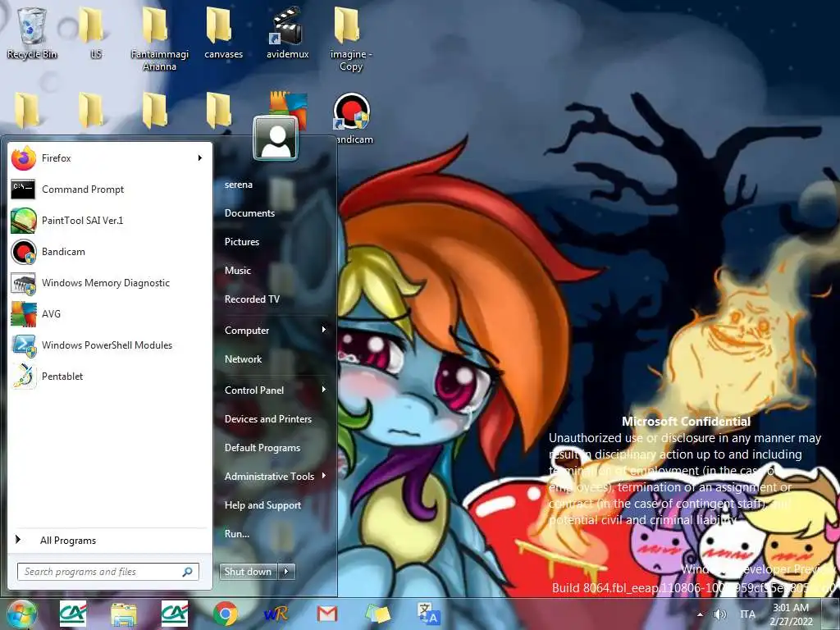Click the user account picture in Start menu
Image resolution: width=840 pixels, height=630 pixels.
276,138
